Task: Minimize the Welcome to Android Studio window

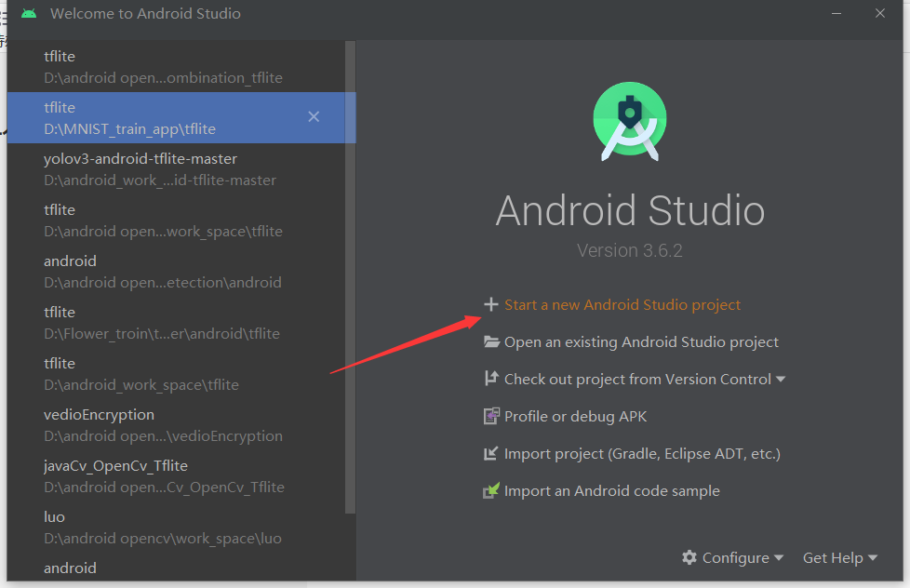Action: 836,13
